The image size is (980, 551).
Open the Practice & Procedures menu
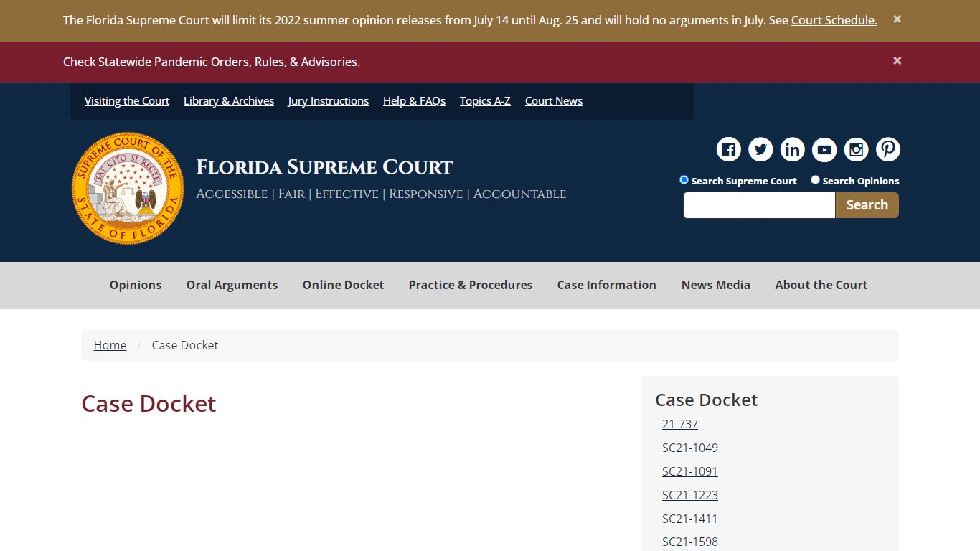click(x=471, y=285)
